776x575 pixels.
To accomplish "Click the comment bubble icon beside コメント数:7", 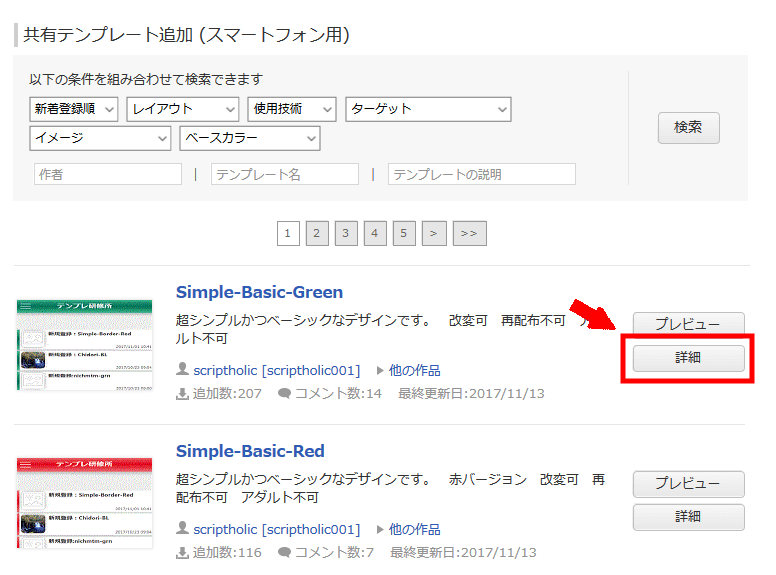I will pyautogui.click(x=285, y=552).
